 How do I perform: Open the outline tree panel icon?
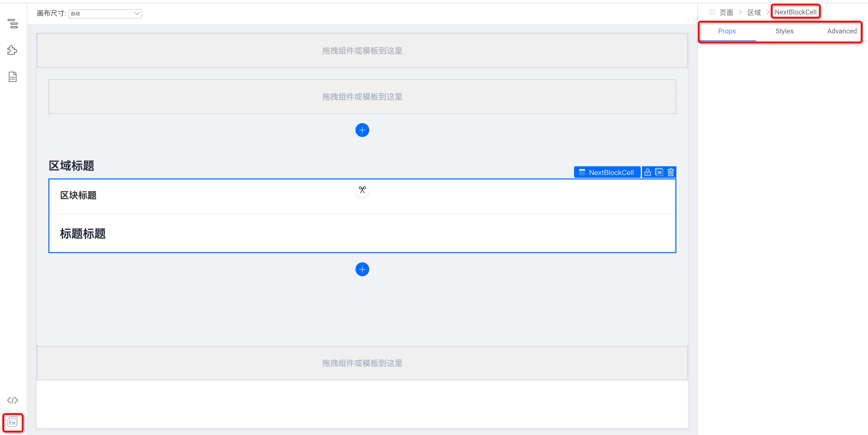click(12, 24)
